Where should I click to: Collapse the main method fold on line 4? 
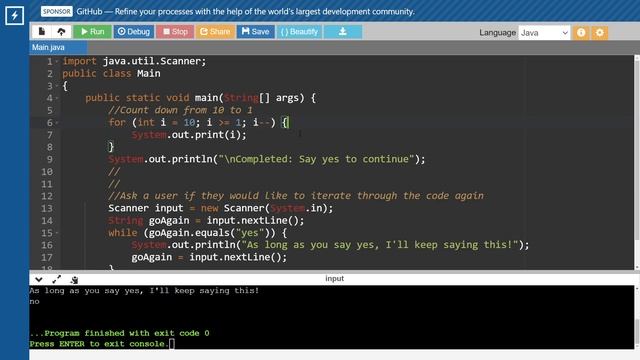(x=57, y=98)
